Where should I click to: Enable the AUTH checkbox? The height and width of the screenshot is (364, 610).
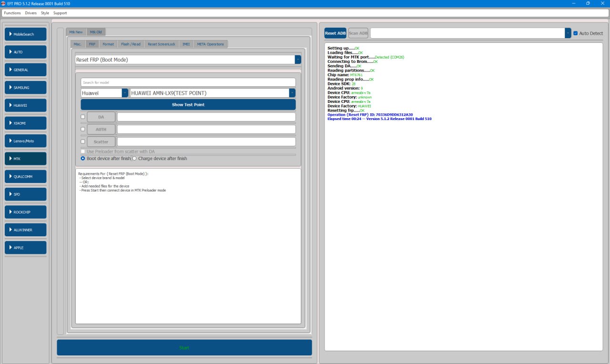83,129
